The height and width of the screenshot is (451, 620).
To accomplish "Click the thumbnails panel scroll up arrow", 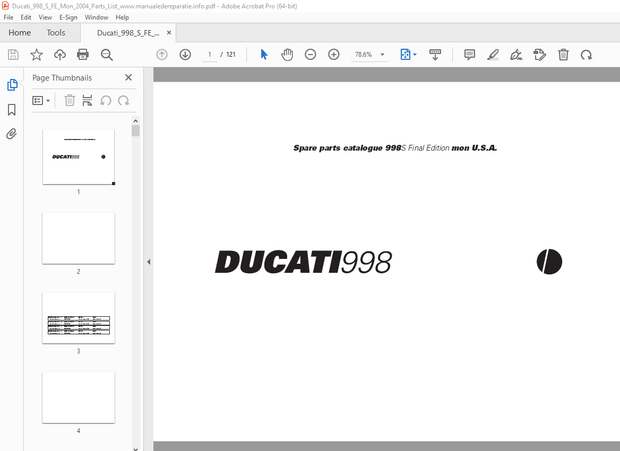I will (x=136, y=121).
